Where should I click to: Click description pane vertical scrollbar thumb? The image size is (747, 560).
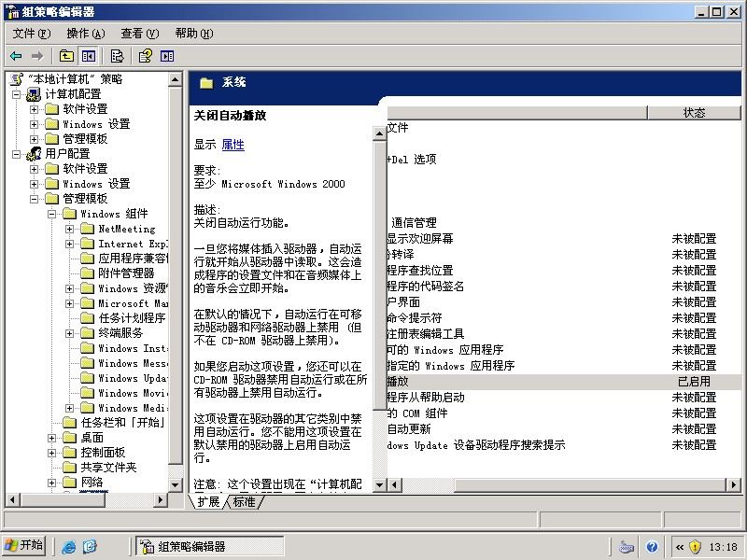(x=380, y=274)
